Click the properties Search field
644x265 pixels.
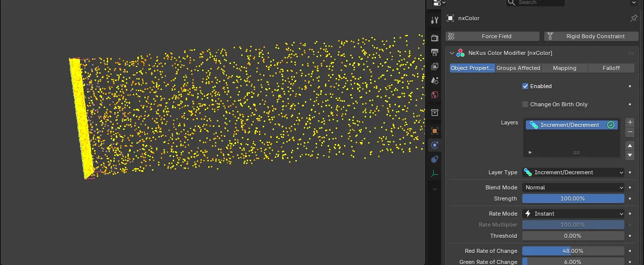click(535, 3)
